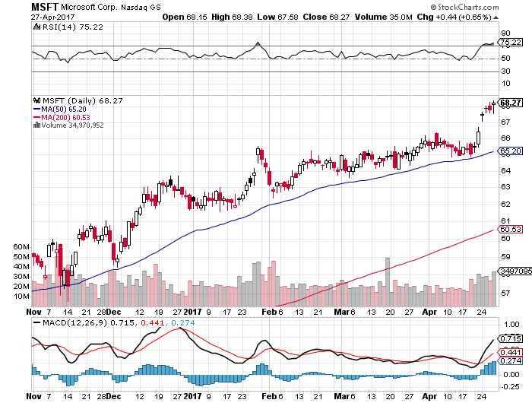Viewport: 532px width, 403px height.
Task: Click the MACD(12,26,9) legend label
Action: coord(74,322)
